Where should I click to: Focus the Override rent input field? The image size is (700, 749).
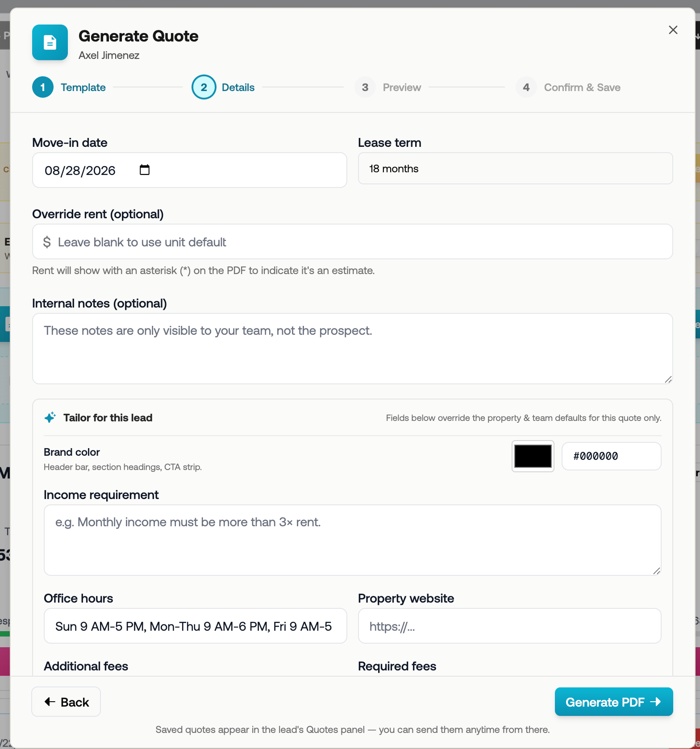[352, 241]
